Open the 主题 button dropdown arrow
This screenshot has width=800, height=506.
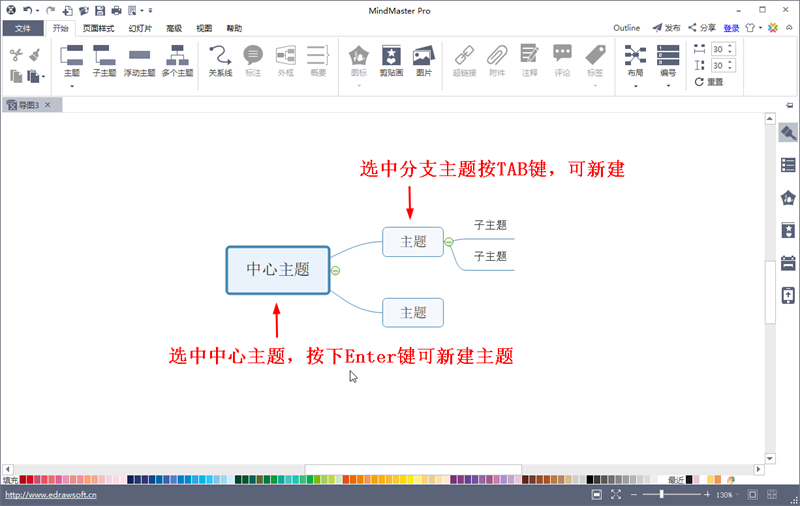pos(71,86)
